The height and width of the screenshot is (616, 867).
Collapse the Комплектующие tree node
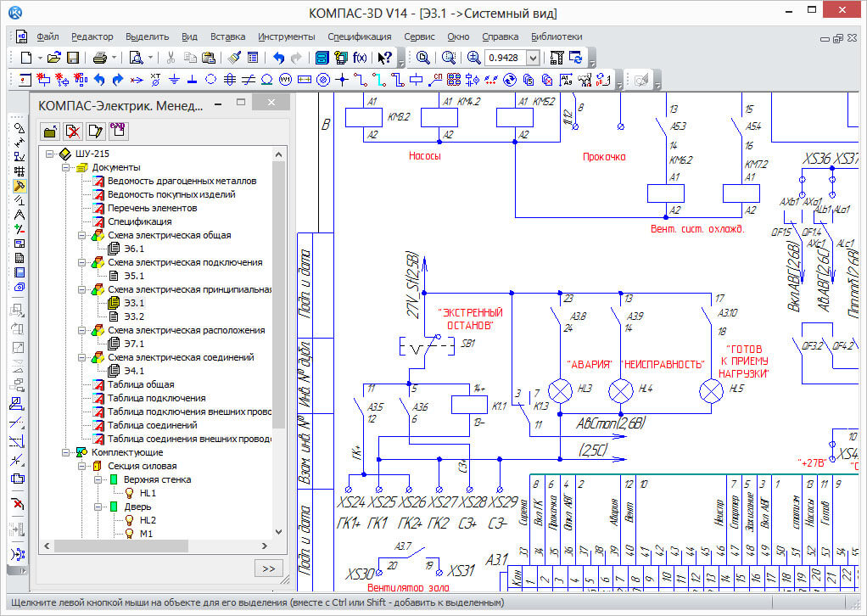(x=64, y=452)
